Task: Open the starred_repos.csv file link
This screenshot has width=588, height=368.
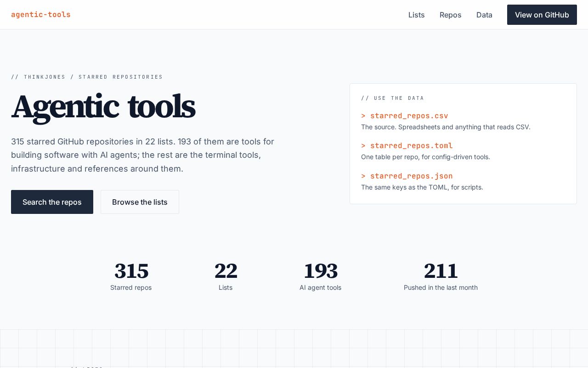Action: [x=405, y=116]
